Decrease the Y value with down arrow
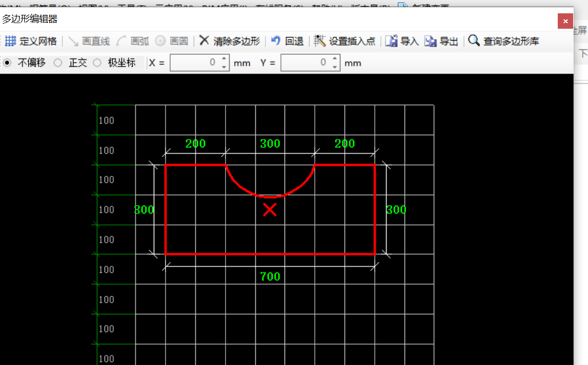The width and height of the screenshot is (588, 365). coord(335,67)
